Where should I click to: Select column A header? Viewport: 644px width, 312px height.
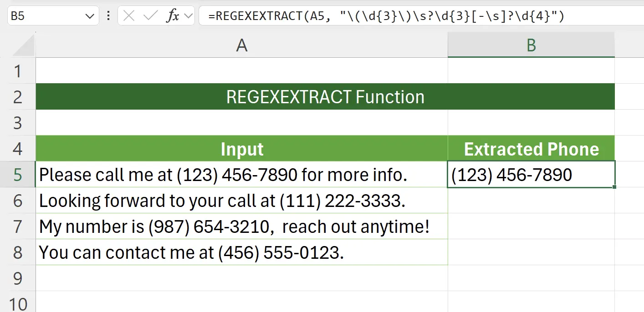pos(241,45)
